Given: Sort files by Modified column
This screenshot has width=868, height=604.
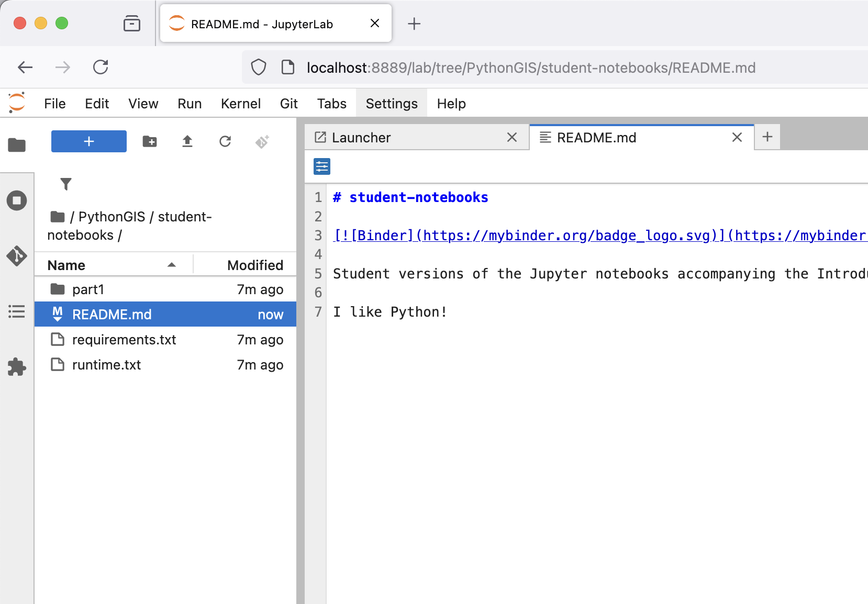Looking at the screenshot, I should point(245,265).
